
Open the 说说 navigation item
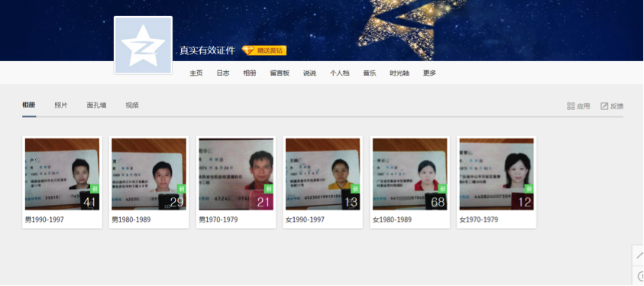[309, 73]
